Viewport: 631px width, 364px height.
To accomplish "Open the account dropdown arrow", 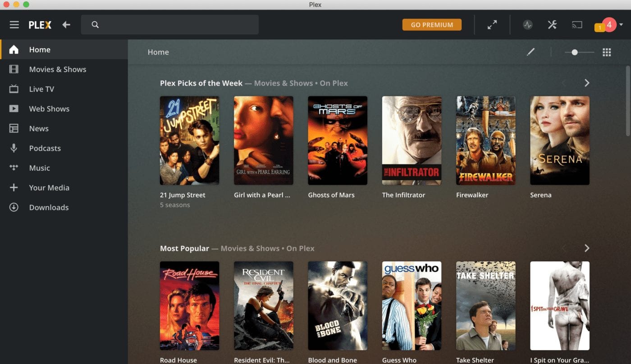I will pos(621,25).
